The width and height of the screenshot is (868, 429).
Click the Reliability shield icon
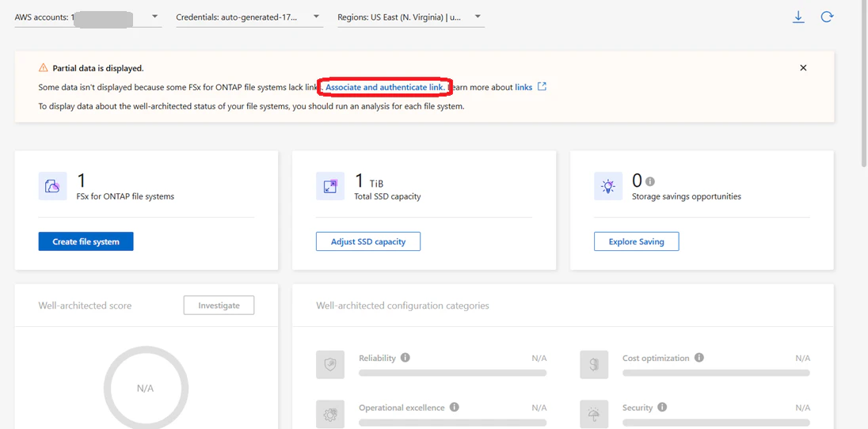pos(330,365)
